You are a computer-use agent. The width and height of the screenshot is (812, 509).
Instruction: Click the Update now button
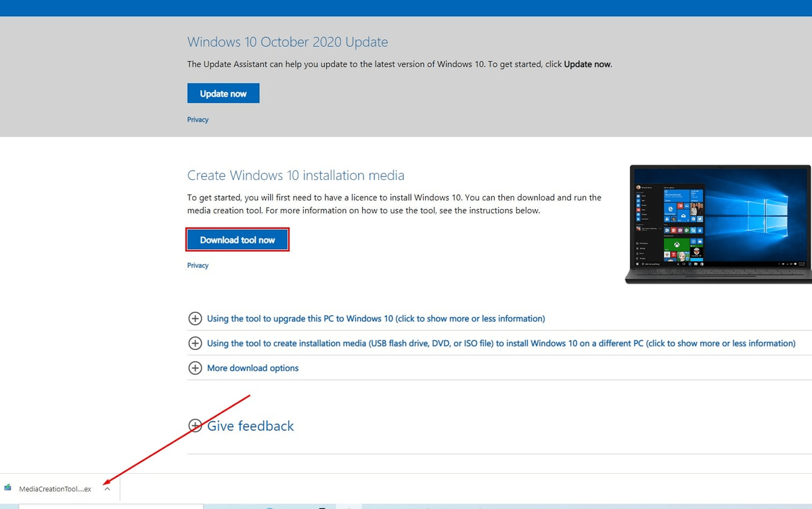click(223, 93)
